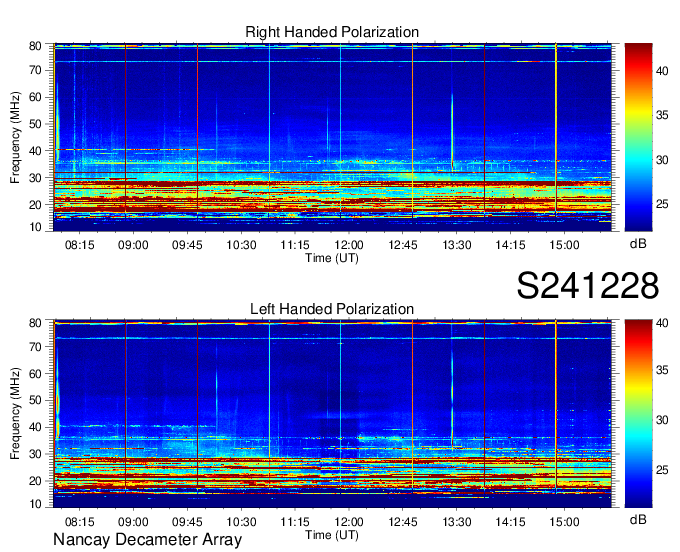Click the 40 dB colorbar label of Right Handed plot
Viewport: 680px width, 552px height.
[x=662, y=71]
